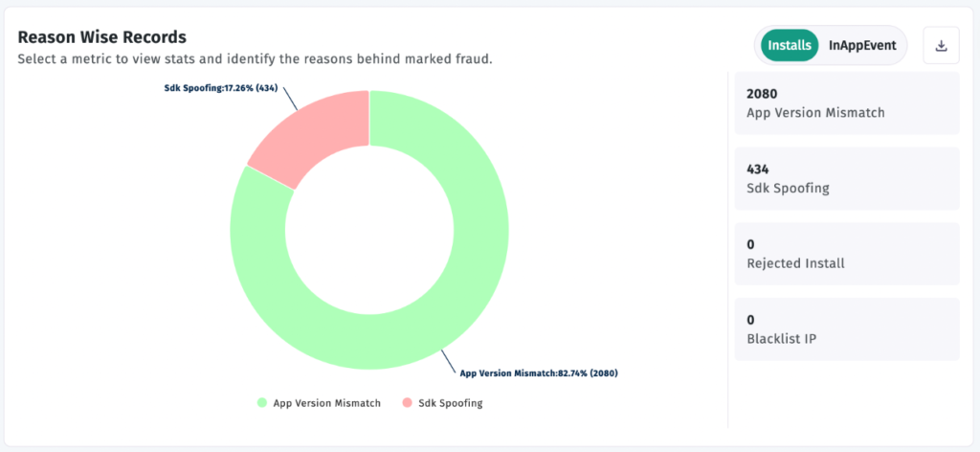The width and height of the screenshot is (980, 452).
Task: Click the empty center of the donut chart
Action: pos(369,230)
